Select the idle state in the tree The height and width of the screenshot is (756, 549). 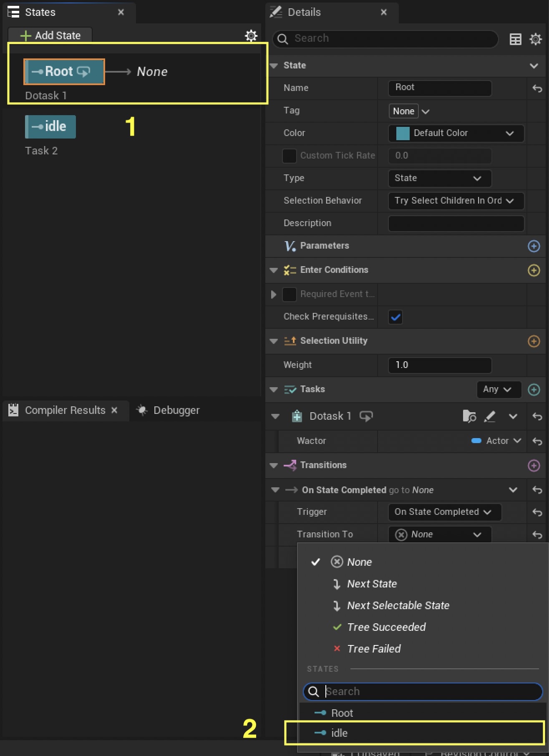point(50,127)
